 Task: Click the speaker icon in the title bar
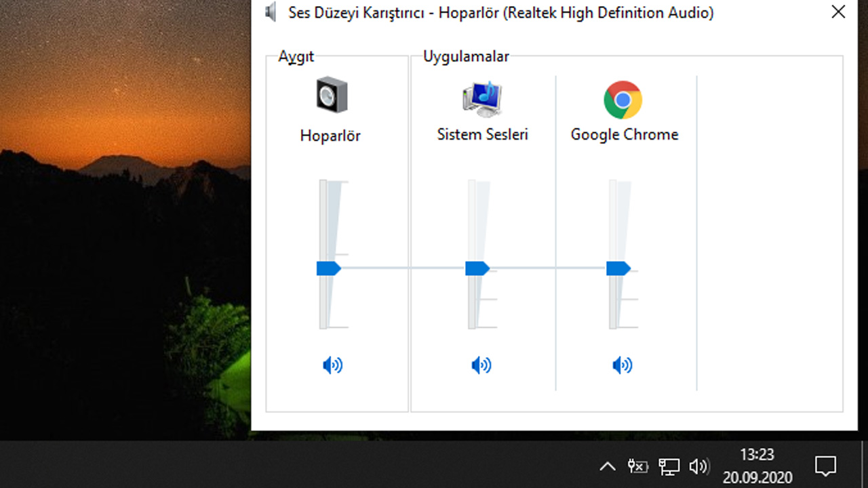click(x=269, y=12)
